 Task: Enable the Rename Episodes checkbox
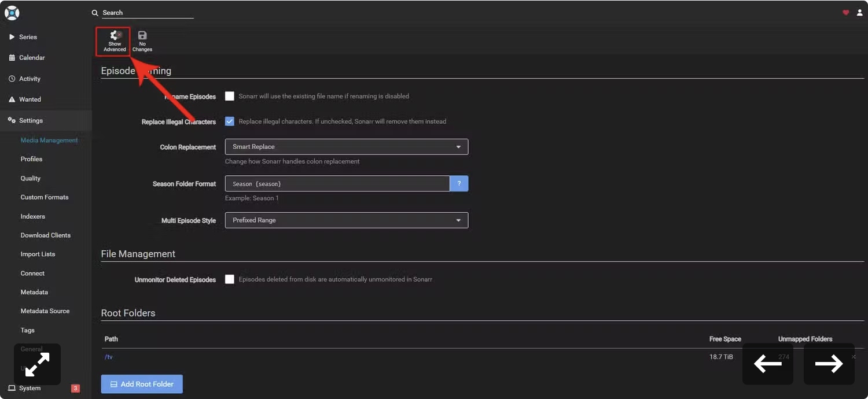click(x=230, y=96)
